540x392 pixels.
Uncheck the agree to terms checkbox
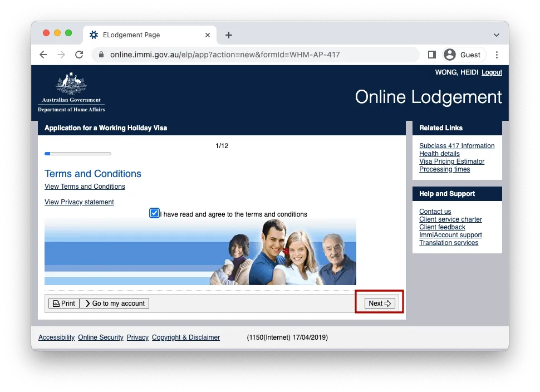tap(154, 213)
